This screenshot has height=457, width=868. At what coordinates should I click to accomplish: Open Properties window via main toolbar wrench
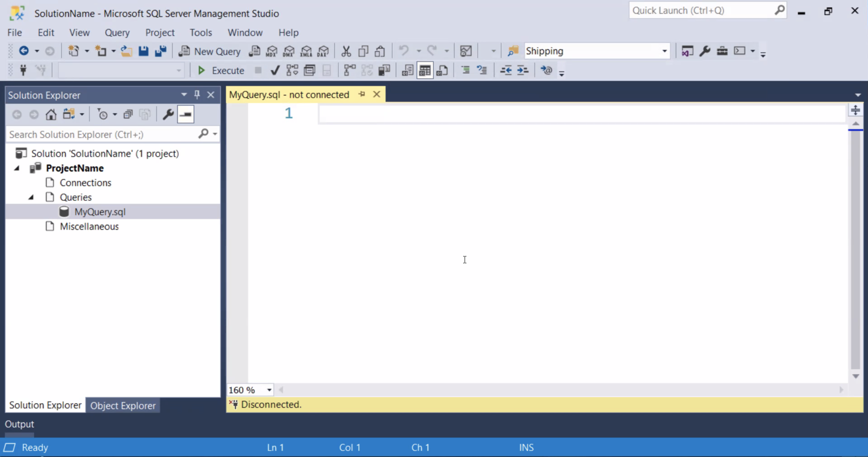(705, 51)
